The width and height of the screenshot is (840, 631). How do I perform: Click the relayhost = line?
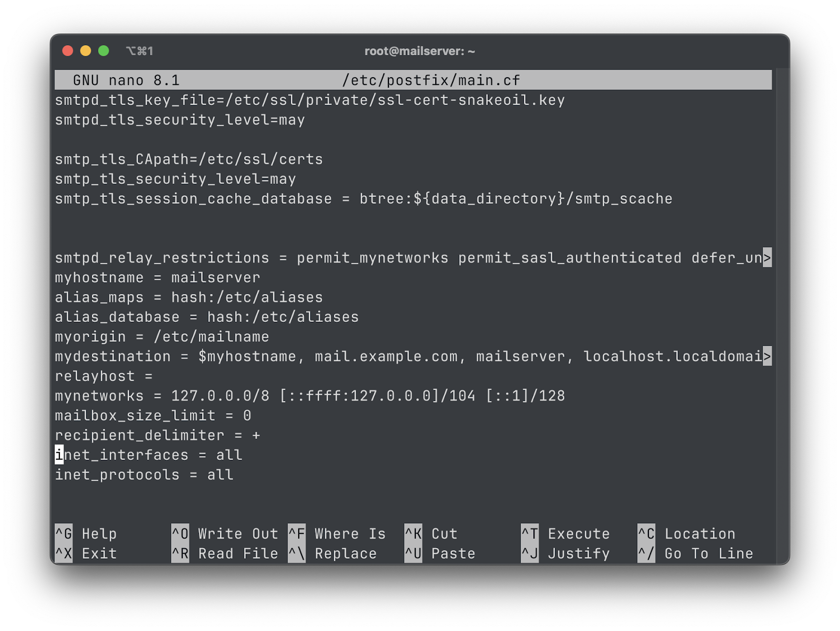click(x=104, y=376)
